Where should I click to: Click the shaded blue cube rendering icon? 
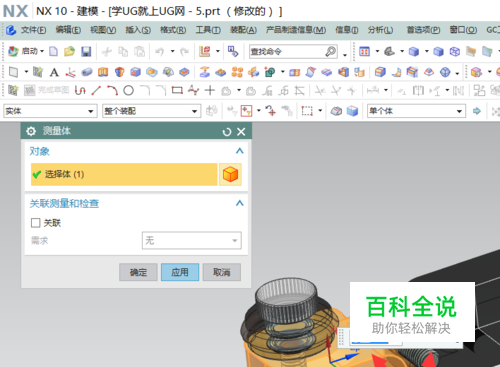coord(438,51)
